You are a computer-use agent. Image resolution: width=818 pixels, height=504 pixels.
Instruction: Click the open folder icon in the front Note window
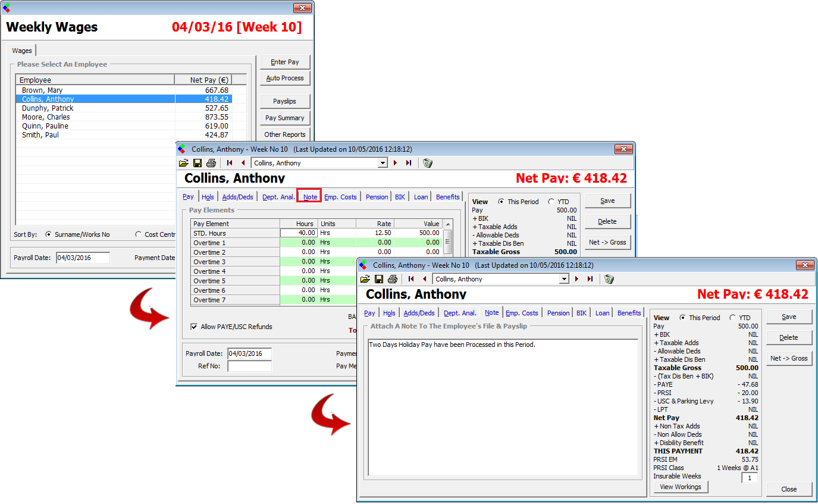365,279
